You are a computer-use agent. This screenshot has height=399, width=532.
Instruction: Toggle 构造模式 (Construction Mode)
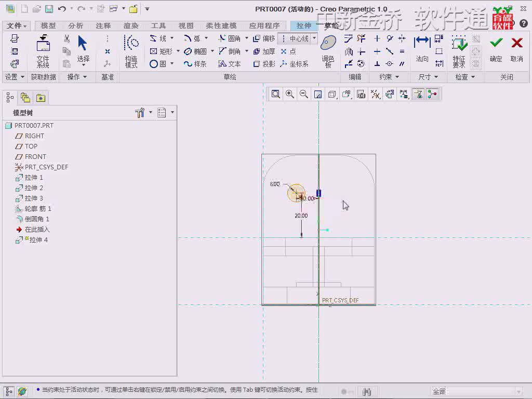131,51
